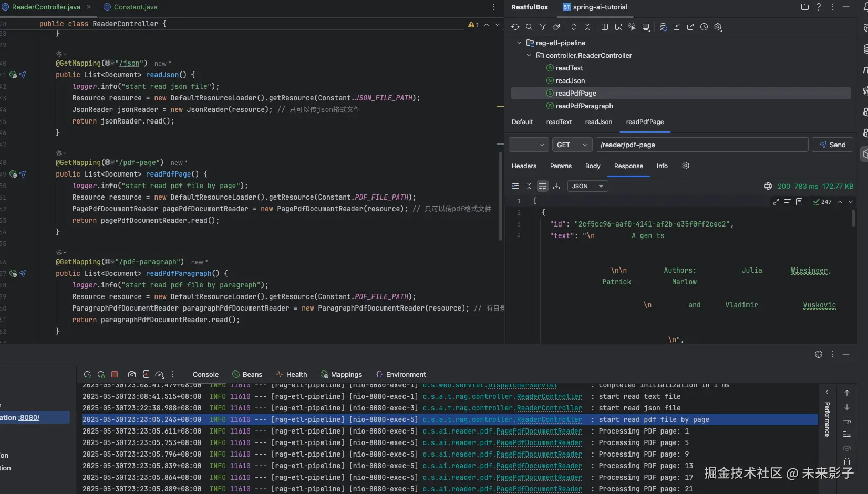
Task: Click the gutter run icon beside readJson method
Action: pyautogui.click(x=23, y=75)
